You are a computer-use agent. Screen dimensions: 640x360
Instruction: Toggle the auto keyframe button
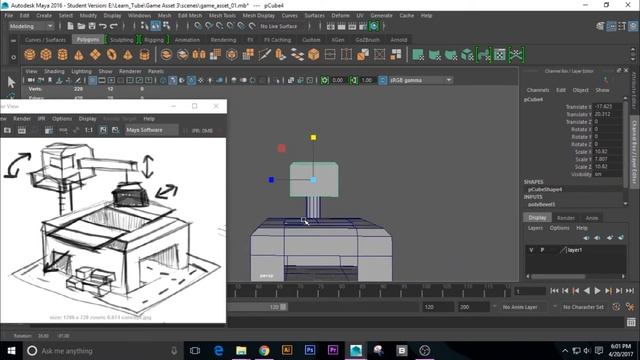tap(616, 307)
